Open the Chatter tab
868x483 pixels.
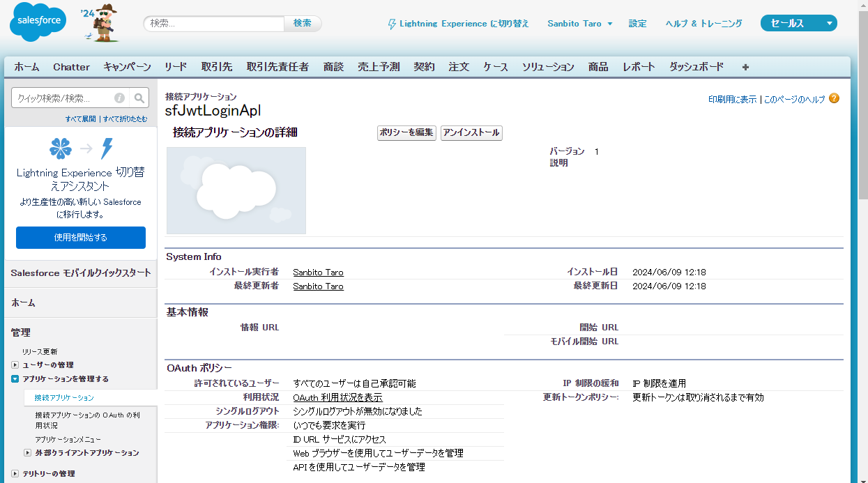[x=71, y=67]
